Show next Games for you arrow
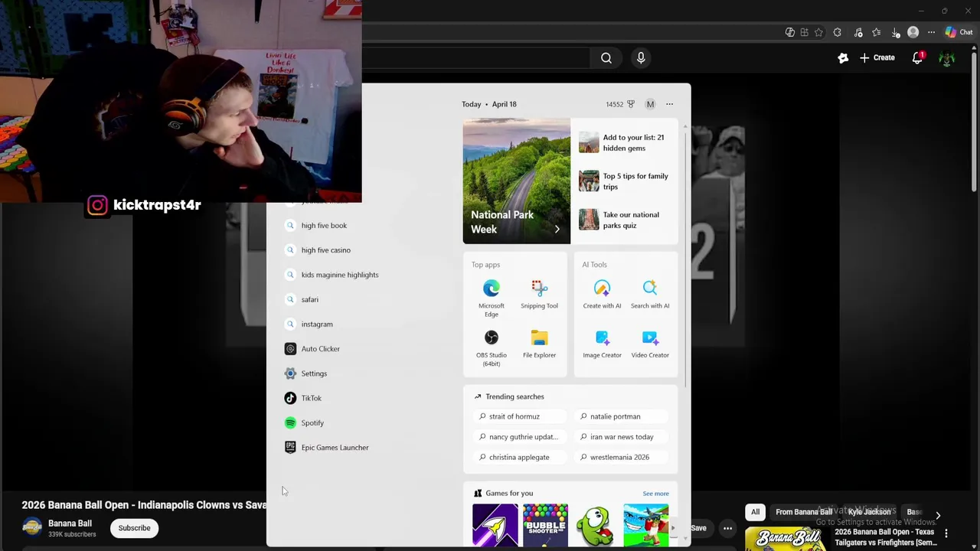 [x=673, y=527]
